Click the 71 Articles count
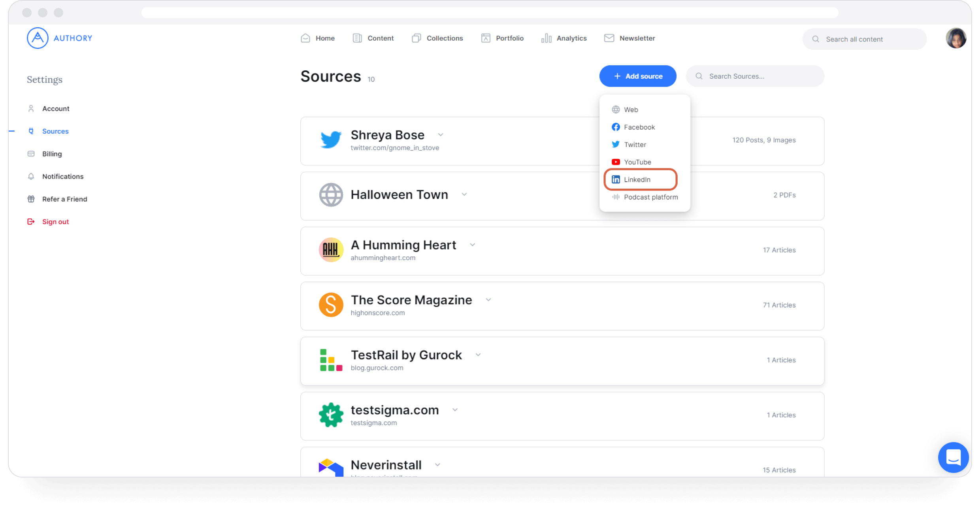The image size is (980, 517). tap(779, 305)
